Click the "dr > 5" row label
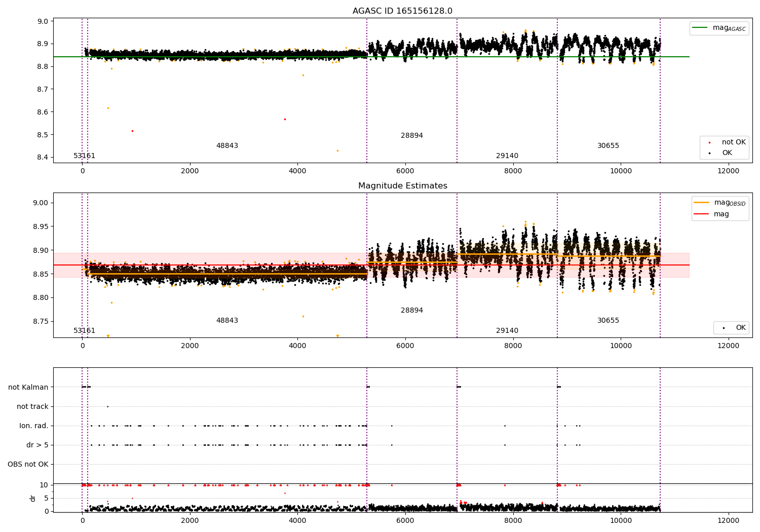Image resolution: width=760 pixels, height=532 pixels. [x=37, y=445]
